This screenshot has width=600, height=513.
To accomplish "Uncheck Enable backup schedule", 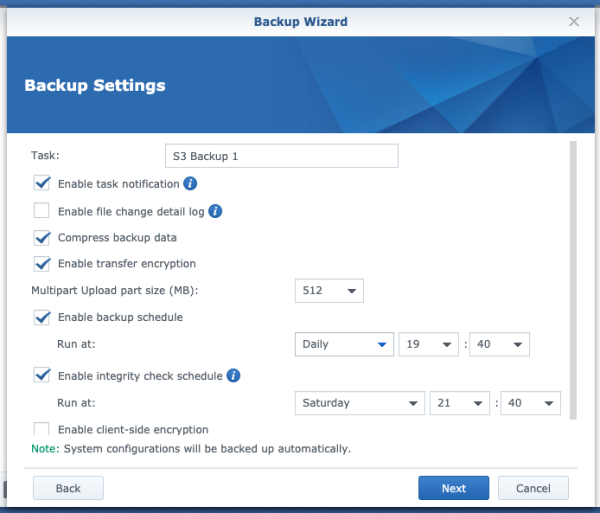I will click(42, 317).
